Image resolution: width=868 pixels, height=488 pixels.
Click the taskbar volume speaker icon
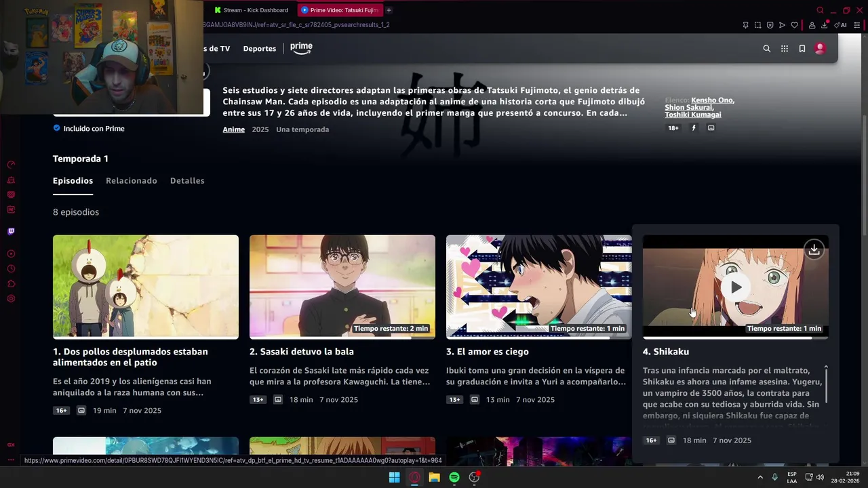tap(820, 477)
